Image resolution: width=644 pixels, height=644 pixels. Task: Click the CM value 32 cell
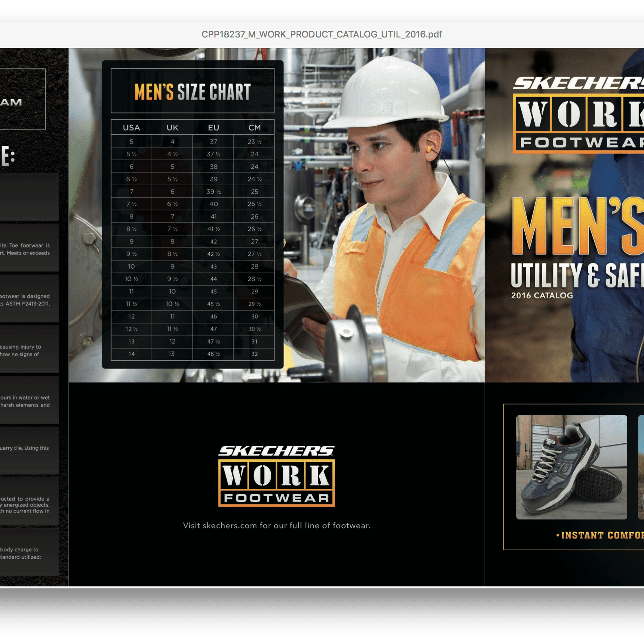(254, 354)
